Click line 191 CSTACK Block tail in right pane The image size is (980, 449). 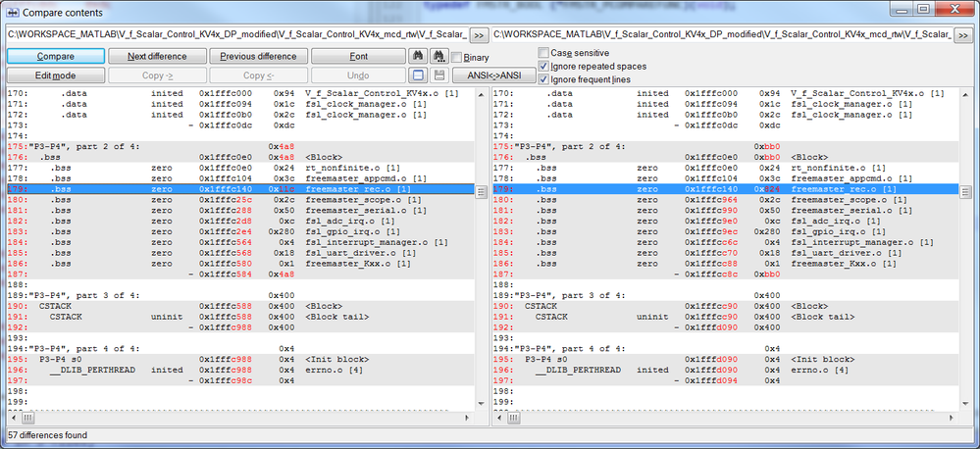click(x=726, y=316)
